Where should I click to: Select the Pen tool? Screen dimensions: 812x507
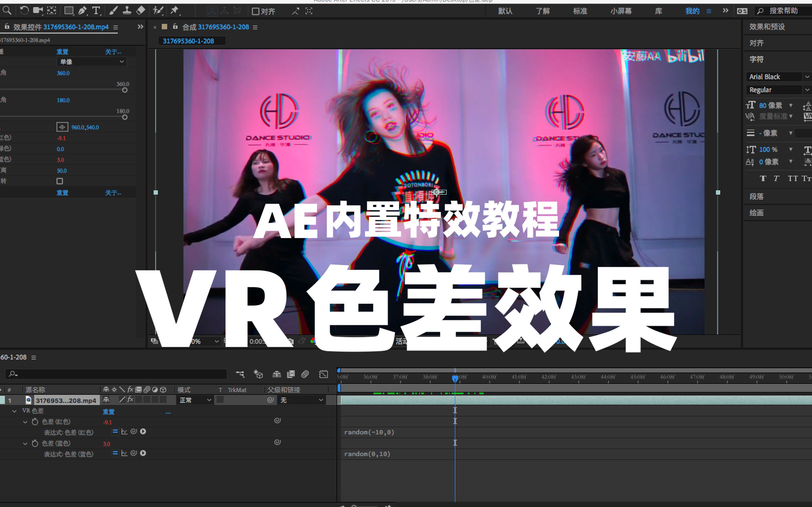click(82, 11)
